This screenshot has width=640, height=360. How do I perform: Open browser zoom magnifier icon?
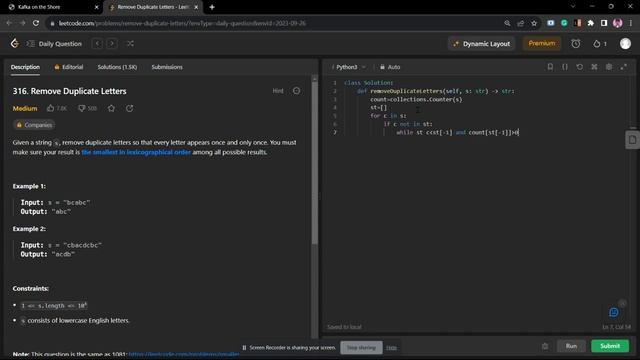tap(507, 23)
